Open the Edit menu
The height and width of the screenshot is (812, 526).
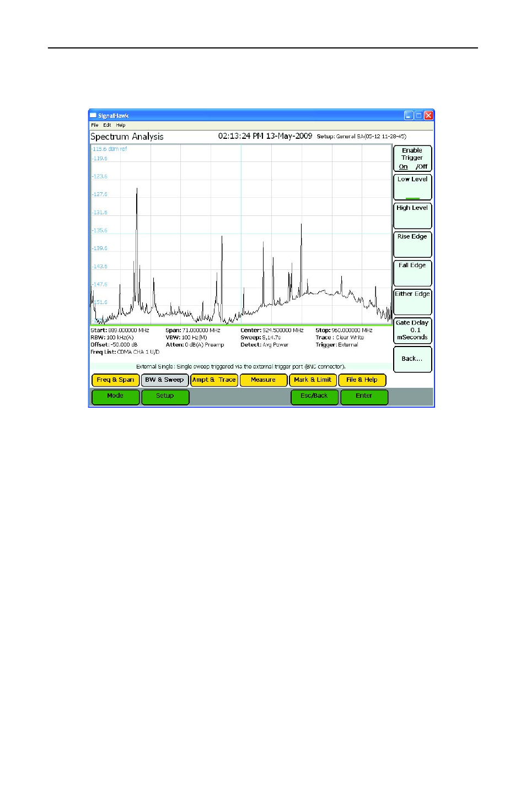(x=107, y=125)
